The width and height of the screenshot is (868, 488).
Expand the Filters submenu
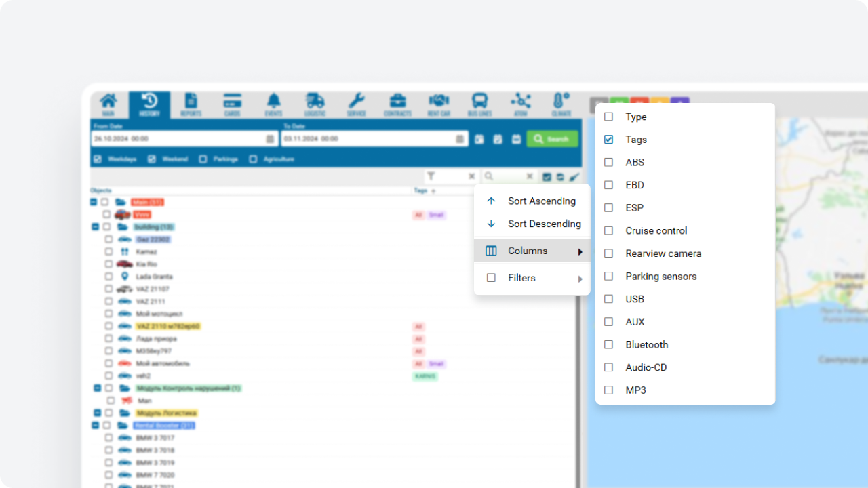(532, 278)
